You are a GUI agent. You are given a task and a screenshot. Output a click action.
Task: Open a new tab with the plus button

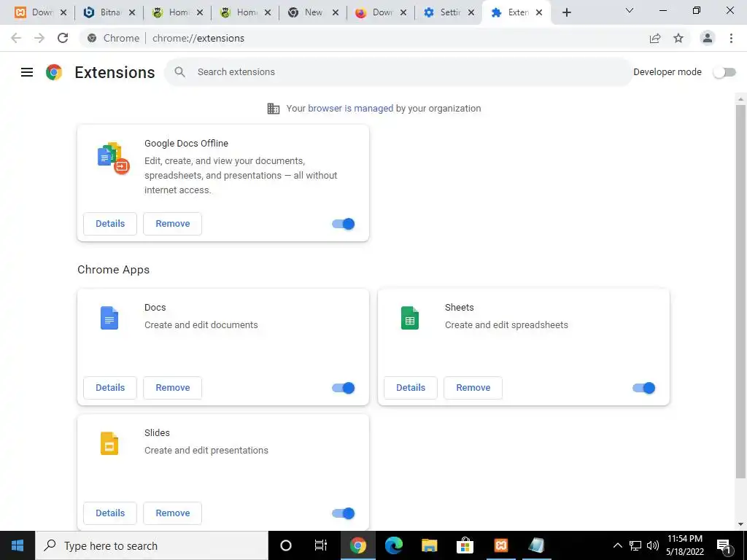566,12
